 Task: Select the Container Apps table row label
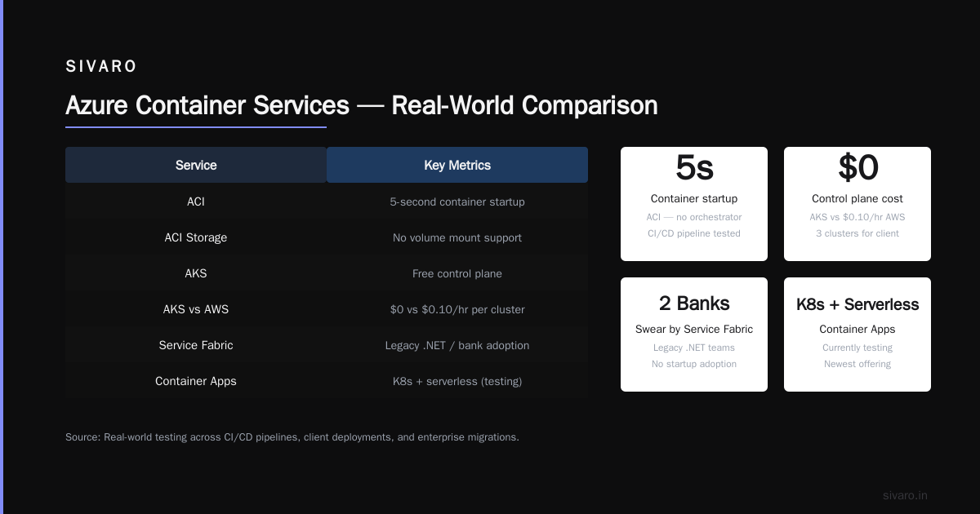click(x=196, y=381)
